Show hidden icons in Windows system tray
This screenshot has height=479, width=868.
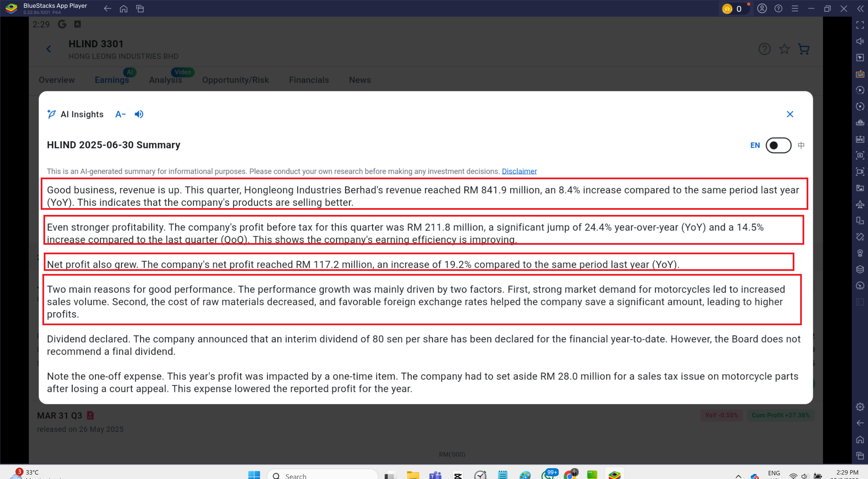pyautogui.click(x=738, y=476)
